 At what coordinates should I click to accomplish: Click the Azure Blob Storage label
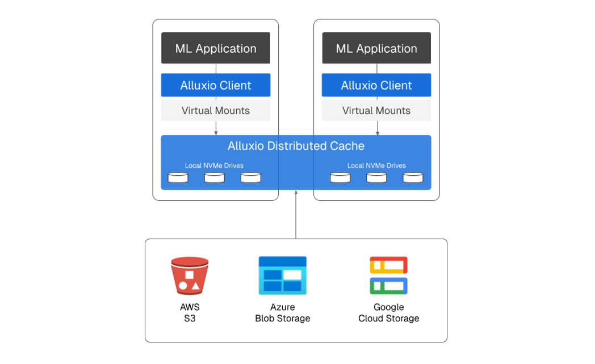pyautogui.click(x=283, y=312)
